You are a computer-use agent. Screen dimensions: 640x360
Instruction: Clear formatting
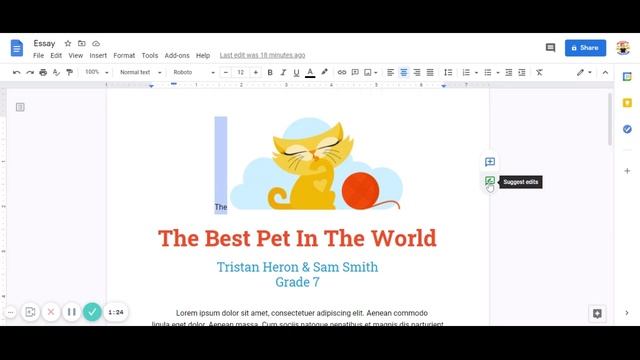[539, 72]
